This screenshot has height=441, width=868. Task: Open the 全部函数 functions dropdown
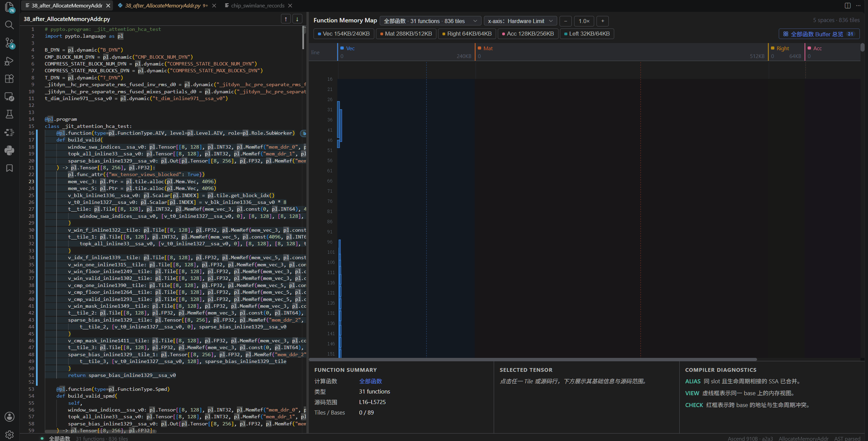pyautogui.click(x=430, y=21)
